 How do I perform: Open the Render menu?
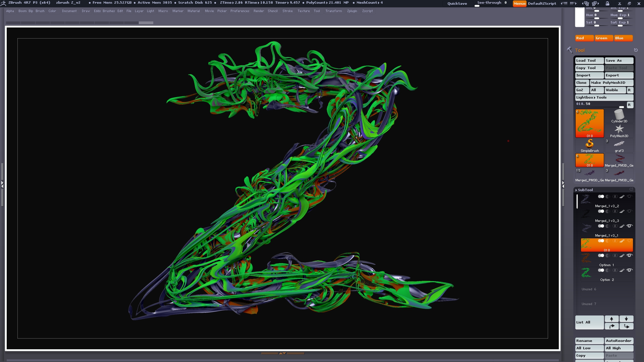pos(258,11)
